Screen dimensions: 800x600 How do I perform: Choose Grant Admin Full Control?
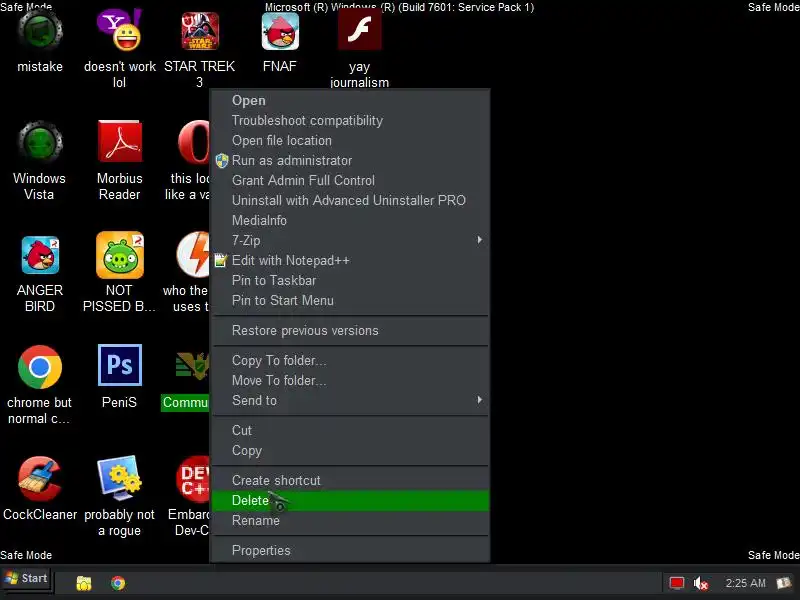coord(350,181)
